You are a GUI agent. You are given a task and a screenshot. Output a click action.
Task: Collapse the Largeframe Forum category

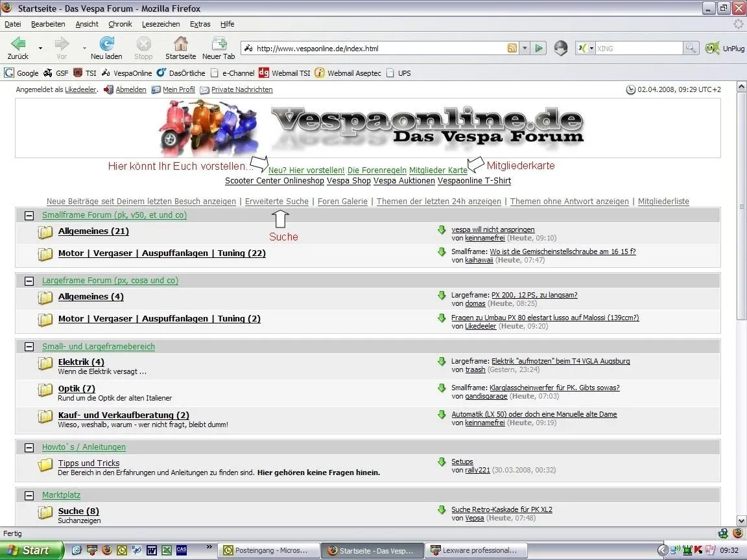[x=29, y=281]
